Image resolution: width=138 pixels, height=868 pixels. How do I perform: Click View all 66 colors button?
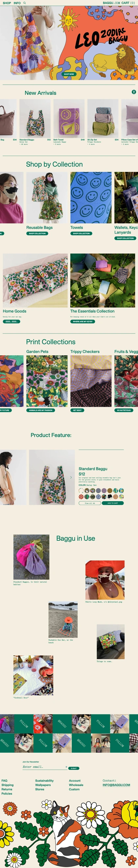click(89, 503)
